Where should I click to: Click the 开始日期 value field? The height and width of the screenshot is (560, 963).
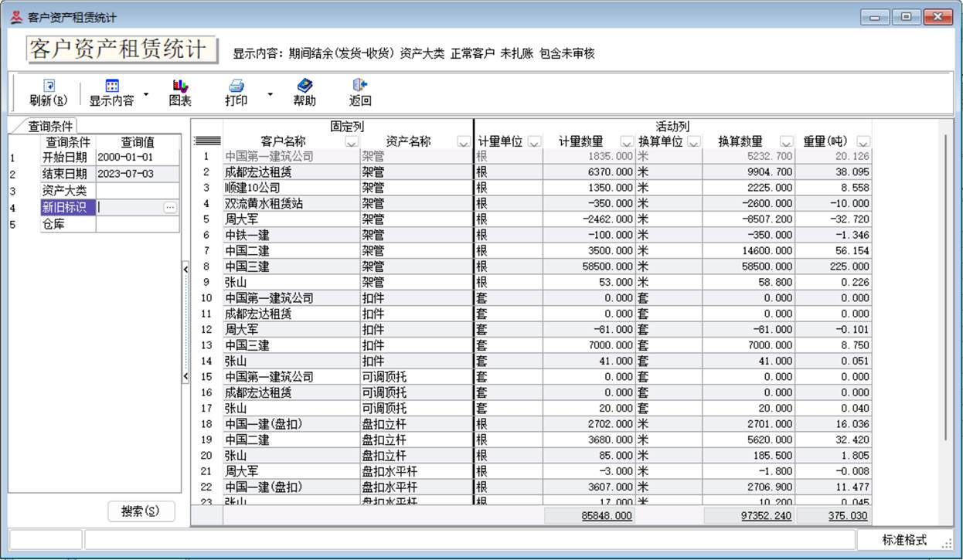tap(137, 158)
